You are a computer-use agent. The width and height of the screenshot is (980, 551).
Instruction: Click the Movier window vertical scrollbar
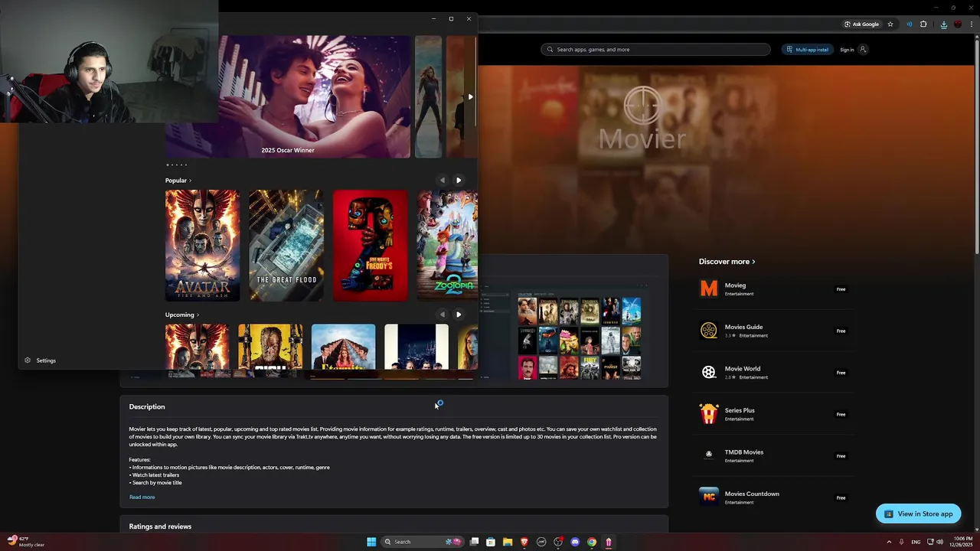(475, 80)
